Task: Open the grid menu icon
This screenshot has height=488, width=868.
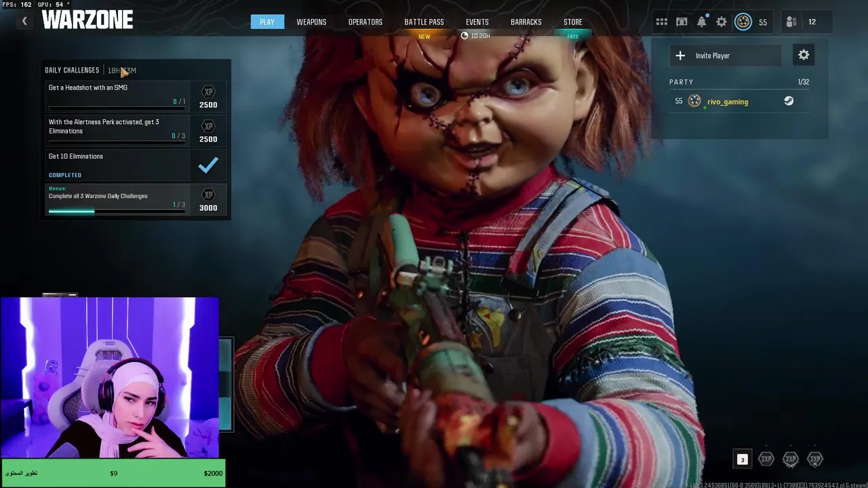Action: coord(662,22)
